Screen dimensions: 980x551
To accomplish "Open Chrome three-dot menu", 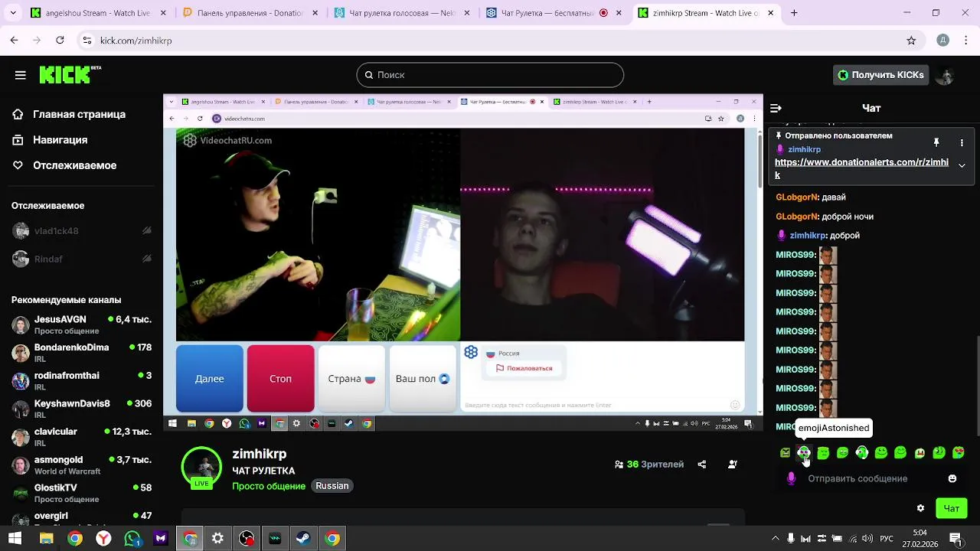I will pyautogui.click(x=965, y=41).
